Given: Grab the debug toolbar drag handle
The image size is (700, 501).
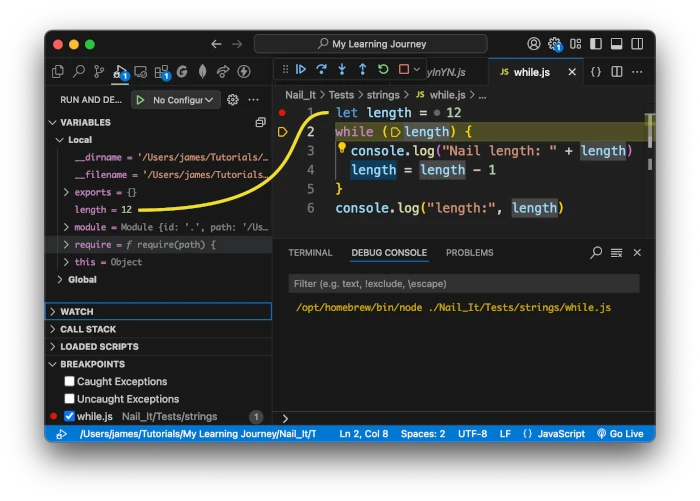Looking at the screenshot, I should pyautogui.click(x=285, y=69).
